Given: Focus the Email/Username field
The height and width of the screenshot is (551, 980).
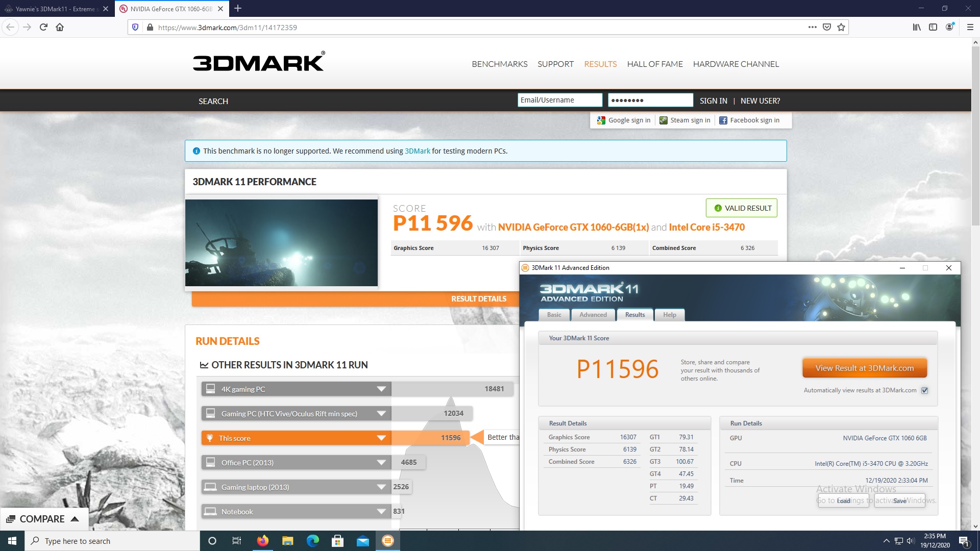Looking at the screenshot, I should (560, 100).
